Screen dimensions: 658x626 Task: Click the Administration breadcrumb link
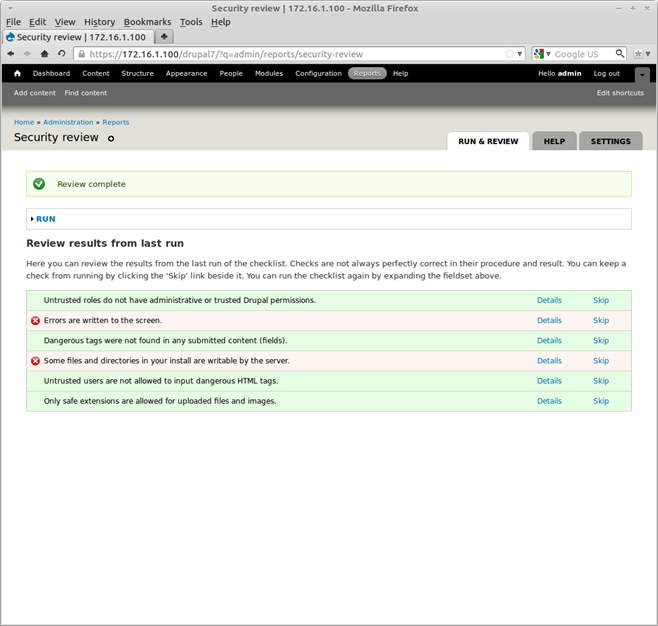tap(68, 122)
